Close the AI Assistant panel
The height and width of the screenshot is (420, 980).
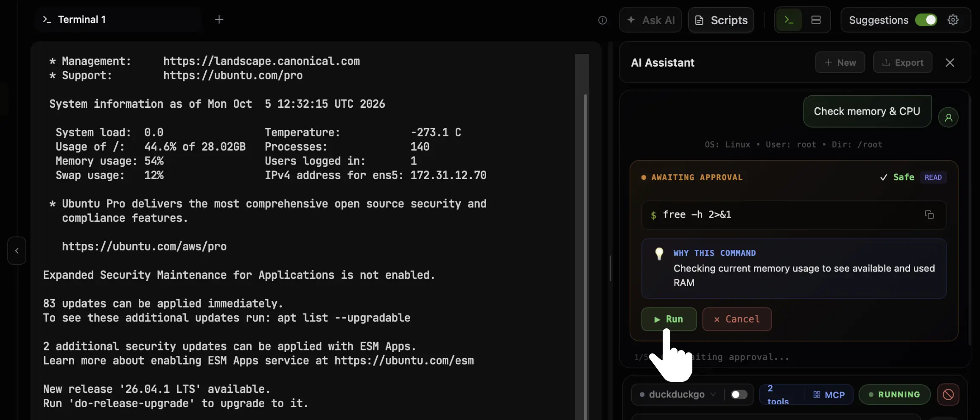pyautogui.click(x=950, y=62)
